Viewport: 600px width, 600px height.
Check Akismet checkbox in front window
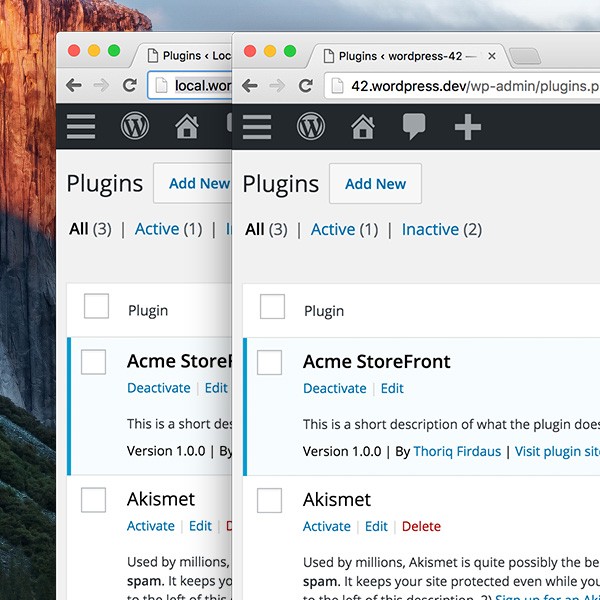(x=269, y=500)
